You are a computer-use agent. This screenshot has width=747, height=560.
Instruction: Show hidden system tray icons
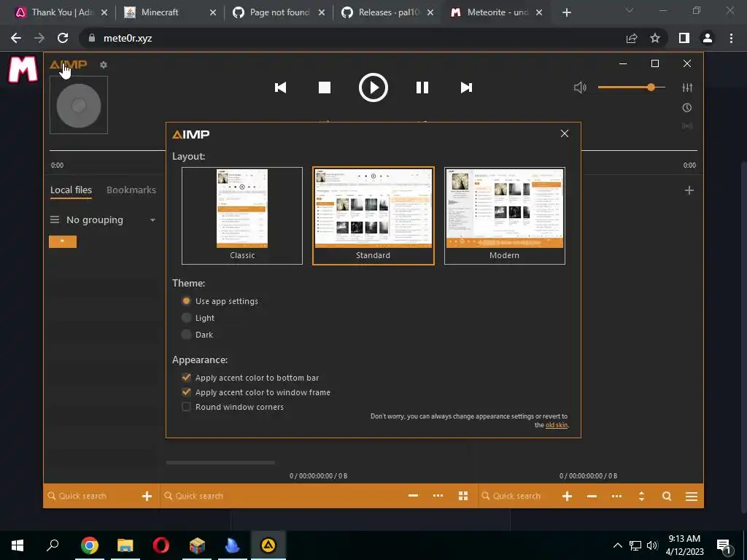tap(617, 545)
